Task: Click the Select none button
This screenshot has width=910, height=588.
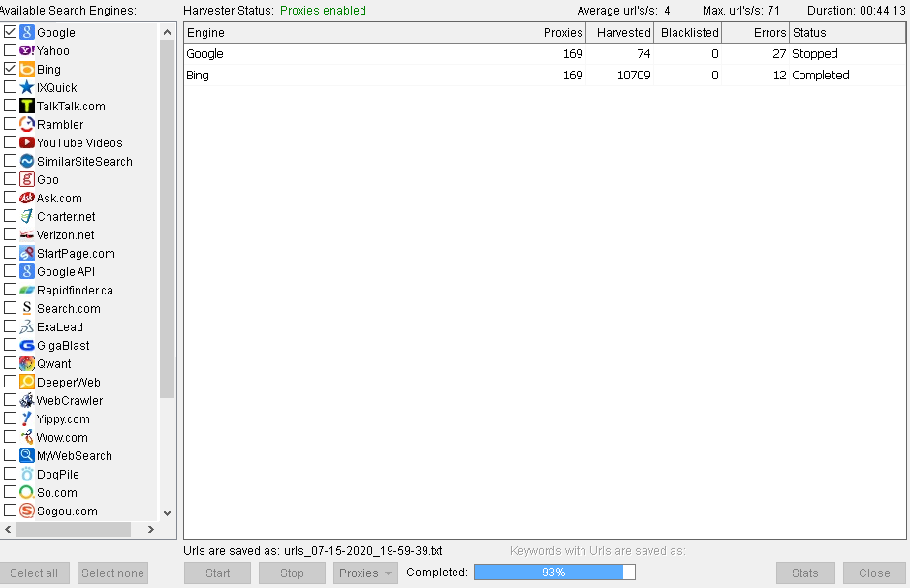Action: 112,573
